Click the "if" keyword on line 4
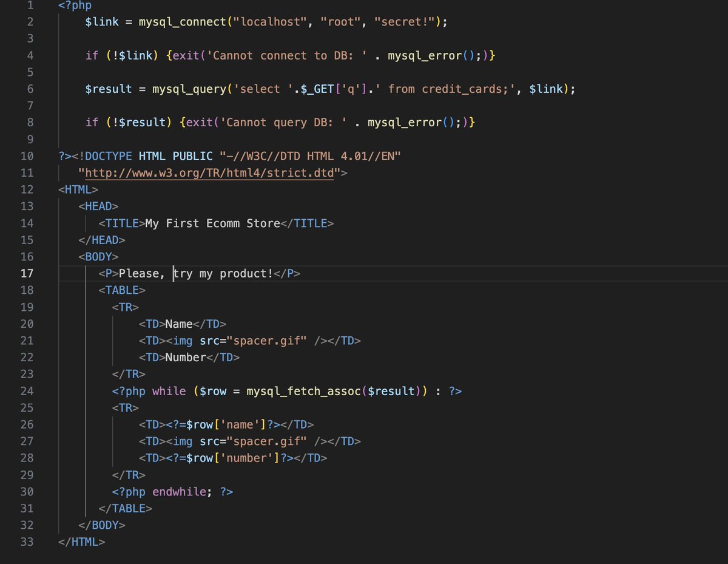 (92, 55)
